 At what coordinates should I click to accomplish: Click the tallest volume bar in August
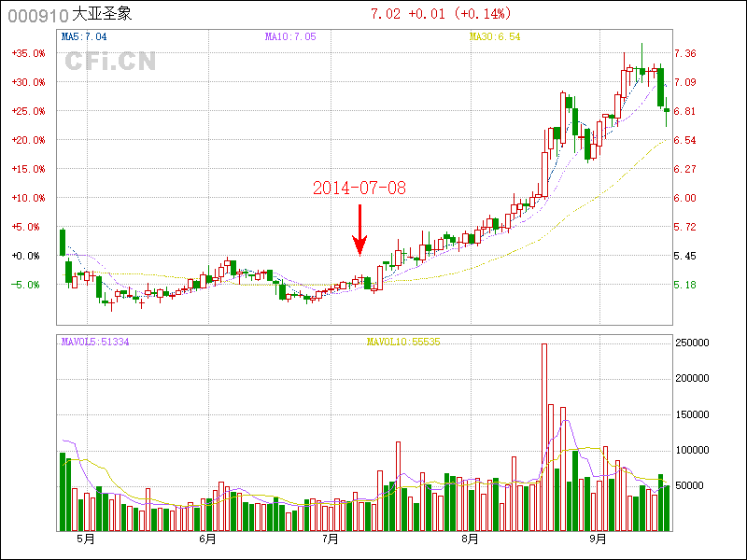pyautogui.click(x=543, y=437)
